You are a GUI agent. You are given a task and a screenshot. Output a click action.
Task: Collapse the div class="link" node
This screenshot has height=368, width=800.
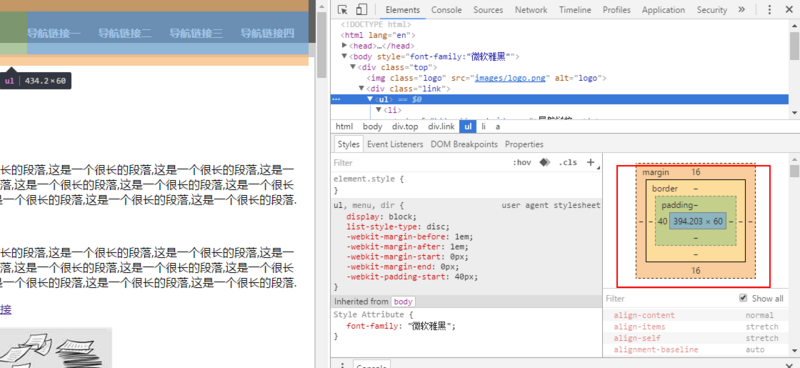(361, 89)
